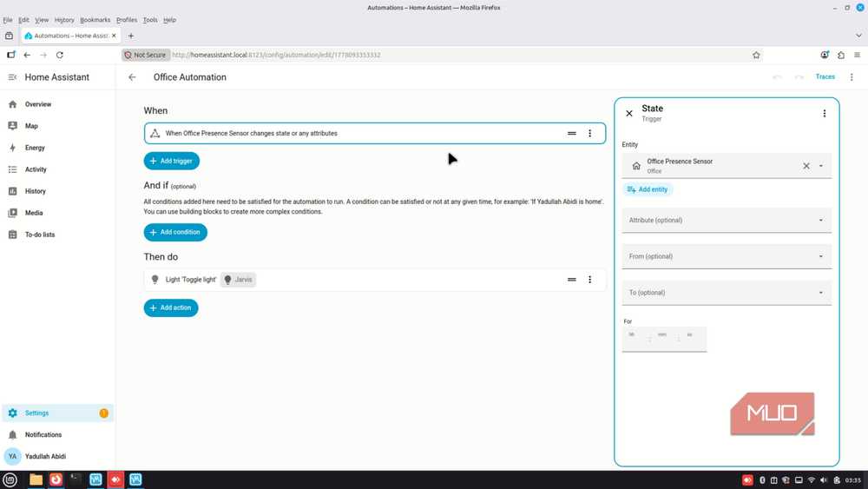Open Traces for this automation
Screen dimensions: 868x489
click(x=825, y=77)
